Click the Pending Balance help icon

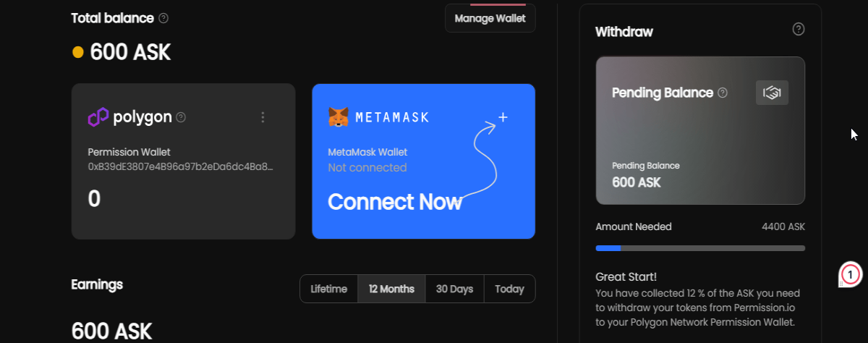pyautogui.click(x=723, y=93)
